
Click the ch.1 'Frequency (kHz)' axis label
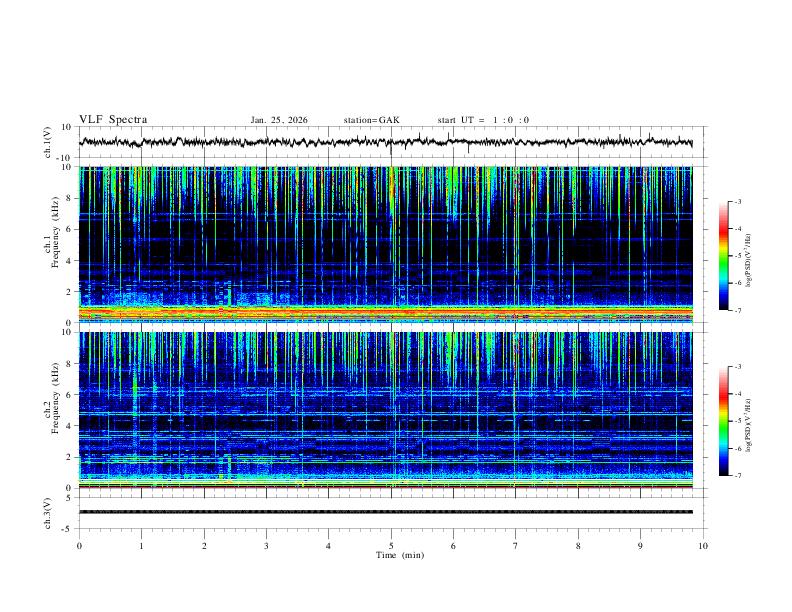pyautogui.click(x=56, y=232)
